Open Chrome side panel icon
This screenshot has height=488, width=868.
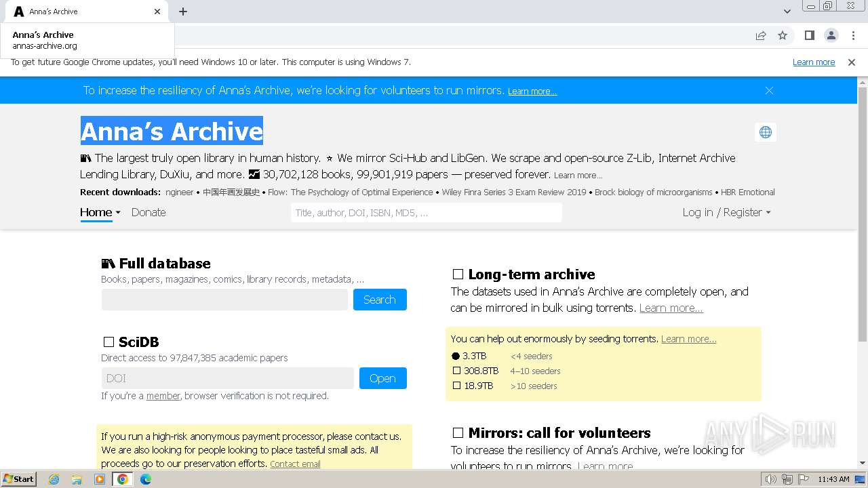tap(809, 36)
